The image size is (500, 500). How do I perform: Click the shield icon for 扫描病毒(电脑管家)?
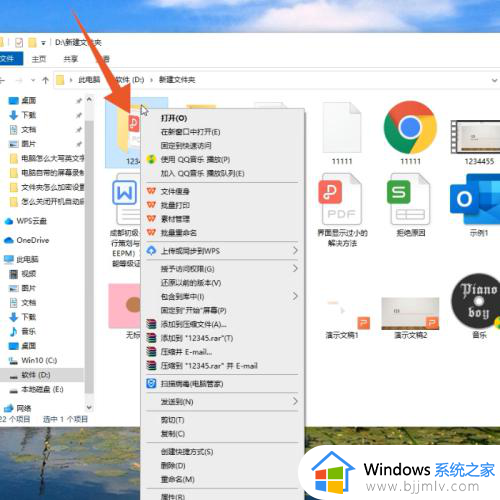[x=151, y=384]
